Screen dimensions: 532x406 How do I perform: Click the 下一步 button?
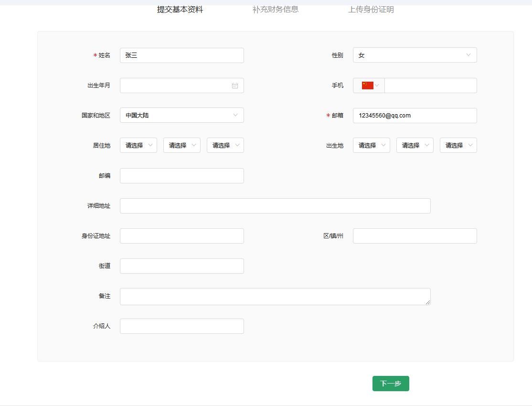391,383
